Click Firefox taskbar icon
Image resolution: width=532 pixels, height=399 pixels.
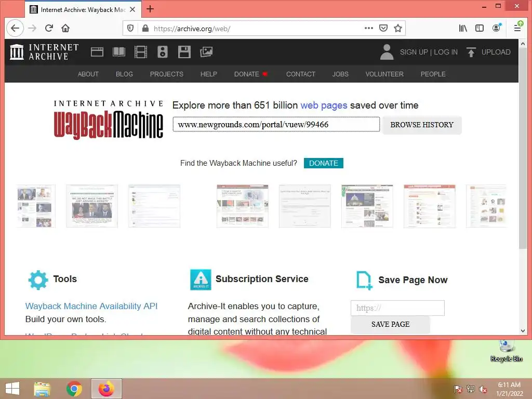(106, 389)
